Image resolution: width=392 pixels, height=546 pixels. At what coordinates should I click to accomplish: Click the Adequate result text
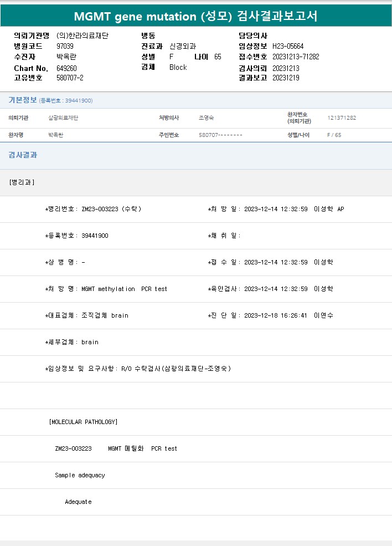(x=78, y=502)
